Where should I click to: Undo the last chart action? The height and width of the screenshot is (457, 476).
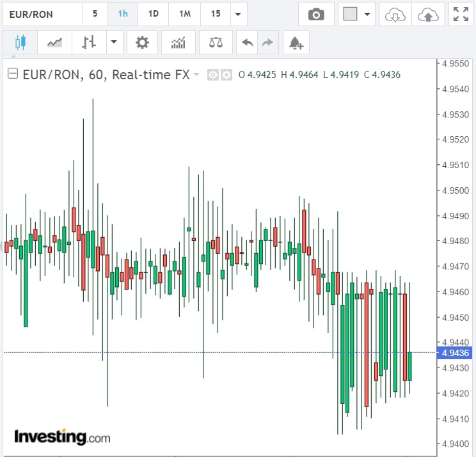click(247, 43)
